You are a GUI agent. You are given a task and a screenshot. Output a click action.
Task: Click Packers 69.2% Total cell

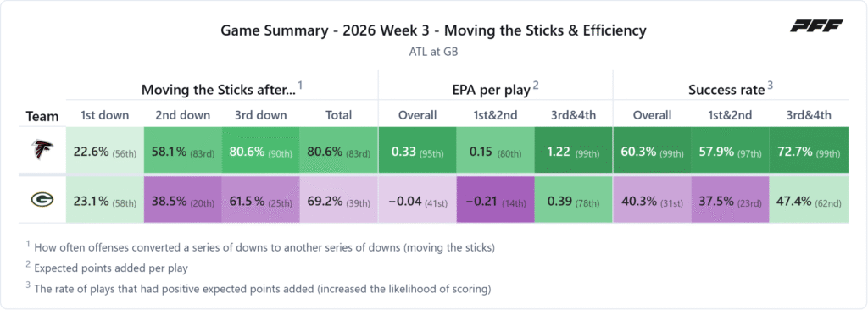coord(339,200)
